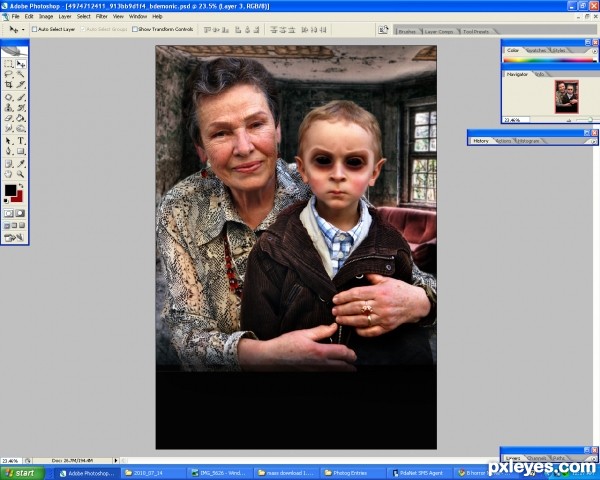Screen dimensions: 600x480
Task: Select the Move tool in the toolbox
Action: pyautogui.click(x=21, y=64)
